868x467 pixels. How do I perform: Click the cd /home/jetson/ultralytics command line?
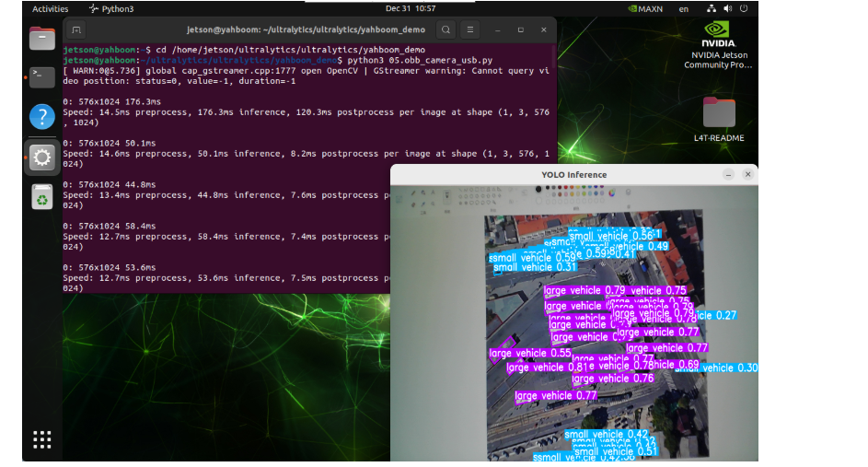(x=290, y=50)
